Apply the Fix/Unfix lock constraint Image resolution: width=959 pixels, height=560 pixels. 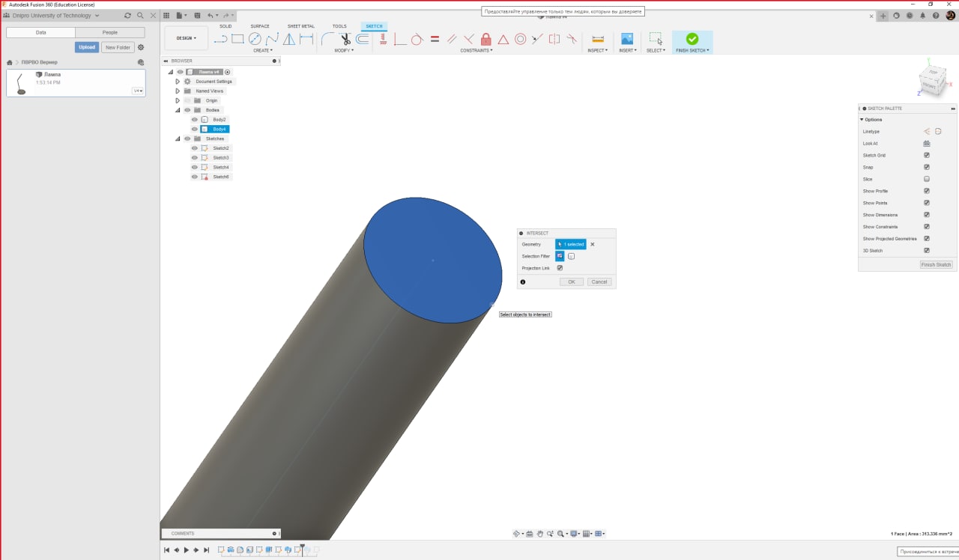(x=486, y=39)
